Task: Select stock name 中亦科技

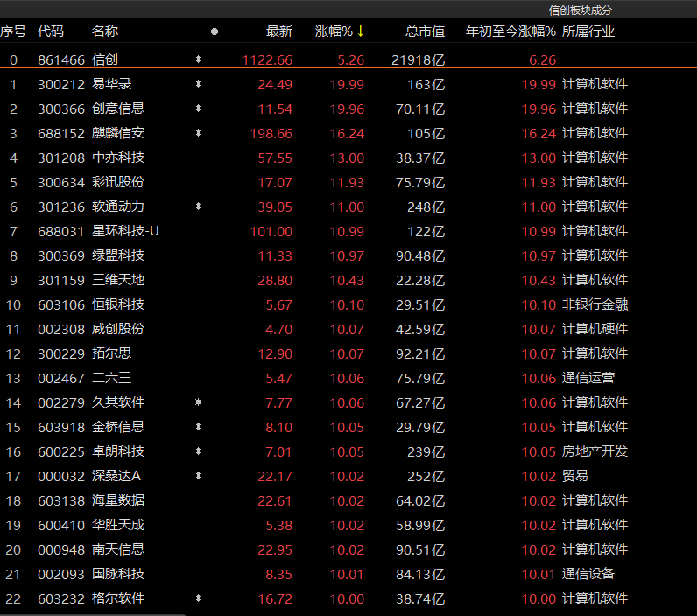Action: [x=118, y=157]
